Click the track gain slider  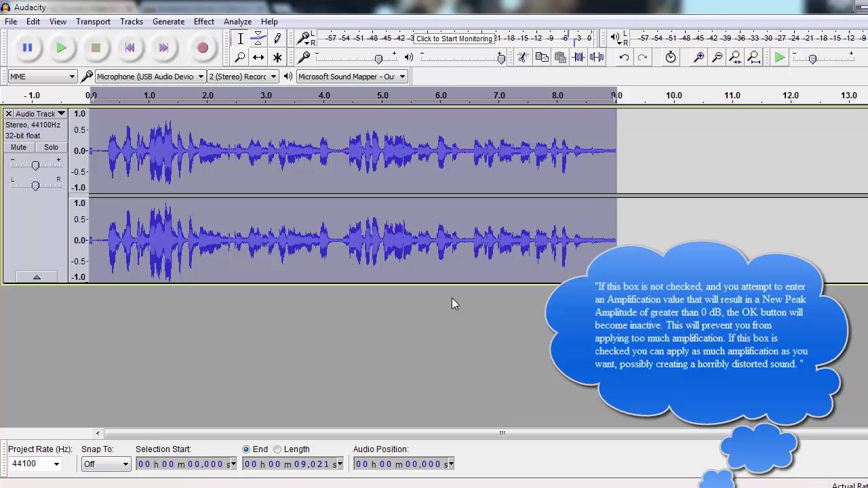coord(35,165)
